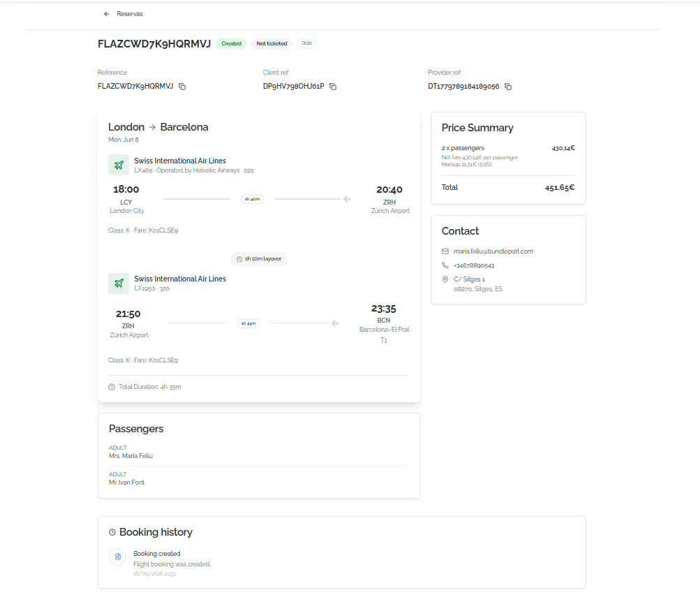Click the location pin icon in Contact
Screen dimensions: 700x595
click(445, 279)
